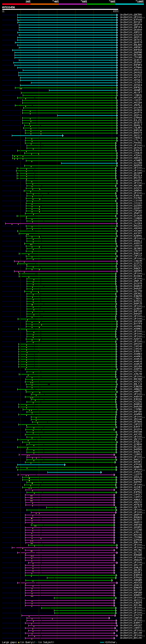The height and width of the screenshot is (644, 146).
Task: Click the label UniRef100_B4FRG8
Action: [131, 50]
